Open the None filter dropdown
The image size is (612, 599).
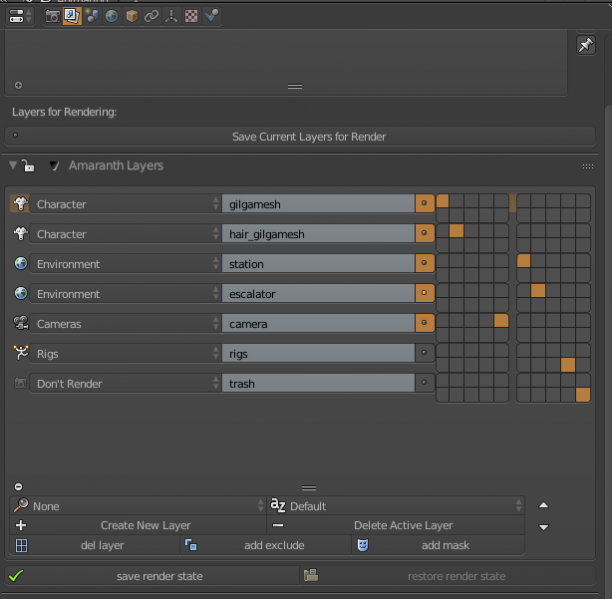tap(138, 506)
